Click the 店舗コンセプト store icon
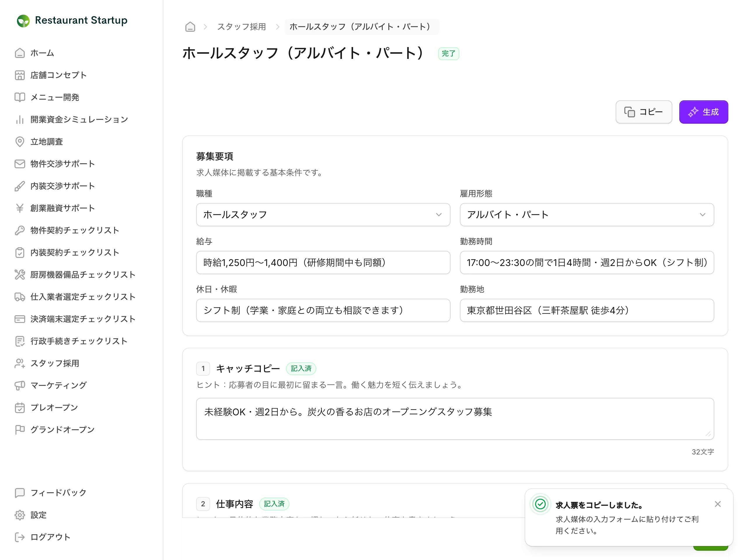Image resolution: width=747 pixels, height=560 pixels. click(x=20, y=75)
